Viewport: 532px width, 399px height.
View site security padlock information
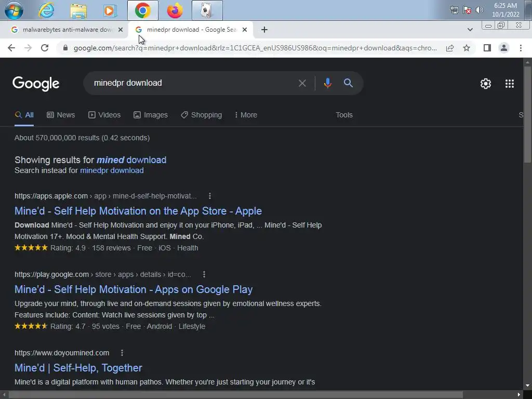click(65, 48)
